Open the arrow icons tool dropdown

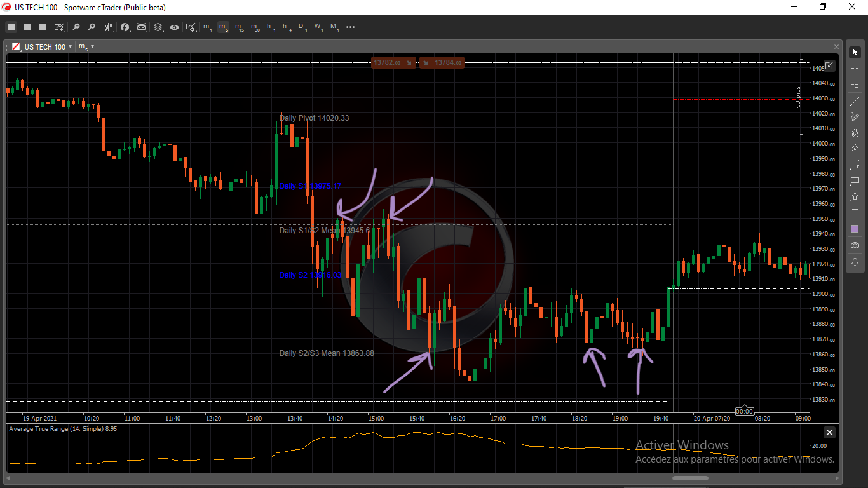click(x=855, y=197)
